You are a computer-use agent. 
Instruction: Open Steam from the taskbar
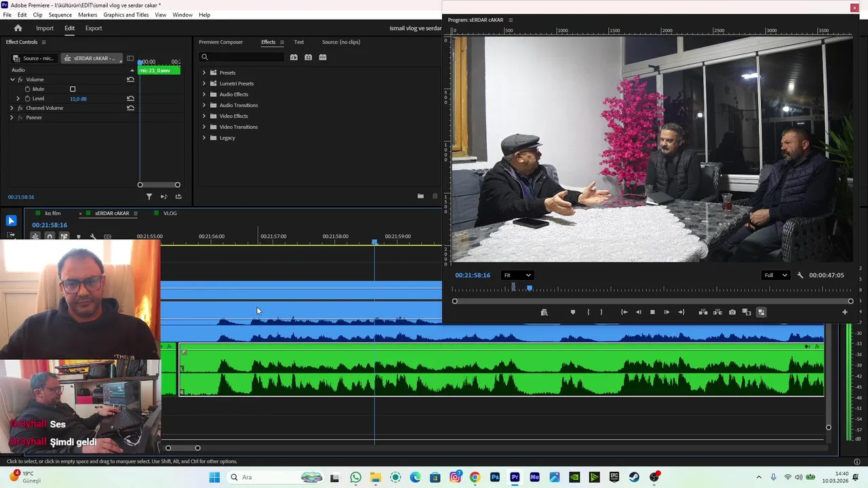coord(634,477)
